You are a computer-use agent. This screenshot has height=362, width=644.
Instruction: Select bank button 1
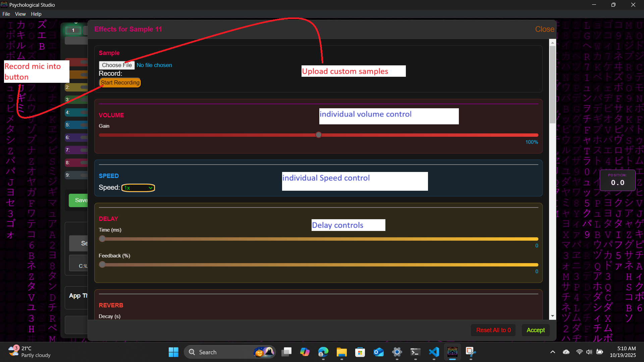click(73, 30)
